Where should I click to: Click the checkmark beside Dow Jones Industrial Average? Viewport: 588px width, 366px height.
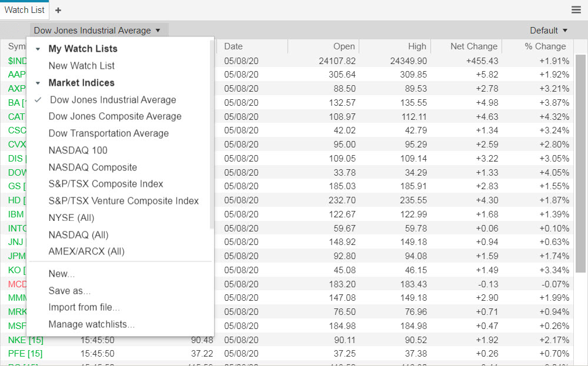click(x=38, y=100)
